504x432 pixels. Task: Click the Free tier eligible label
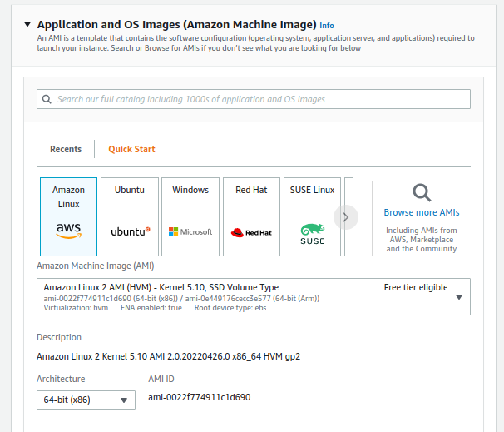pyautogui.click(x=416, y=287)
